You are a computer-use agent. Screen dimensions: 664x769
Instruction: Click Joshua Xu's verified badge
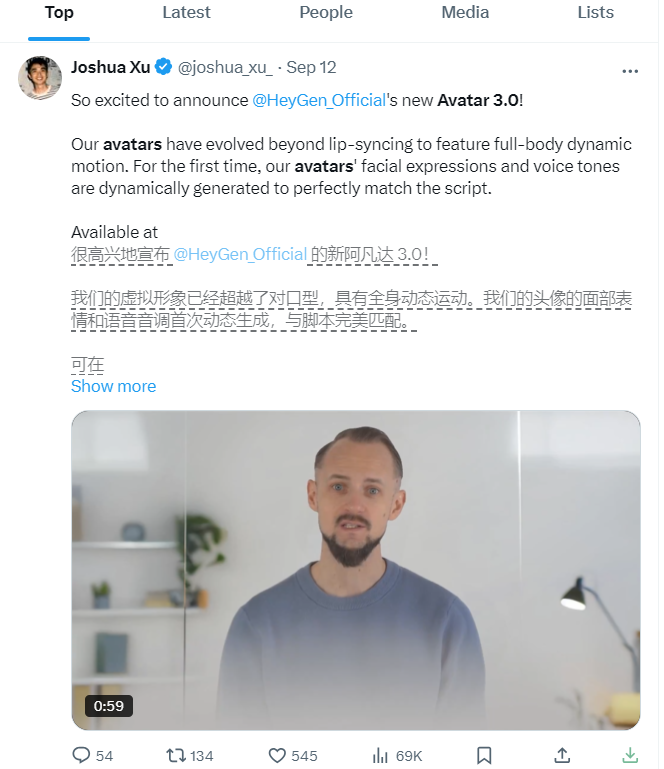coord(164,68)
